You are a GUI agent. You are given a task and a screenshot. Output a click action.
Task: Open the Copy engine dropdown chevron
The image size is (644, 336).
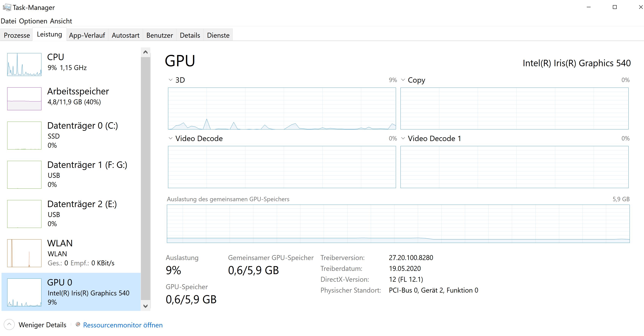(403, 80)
